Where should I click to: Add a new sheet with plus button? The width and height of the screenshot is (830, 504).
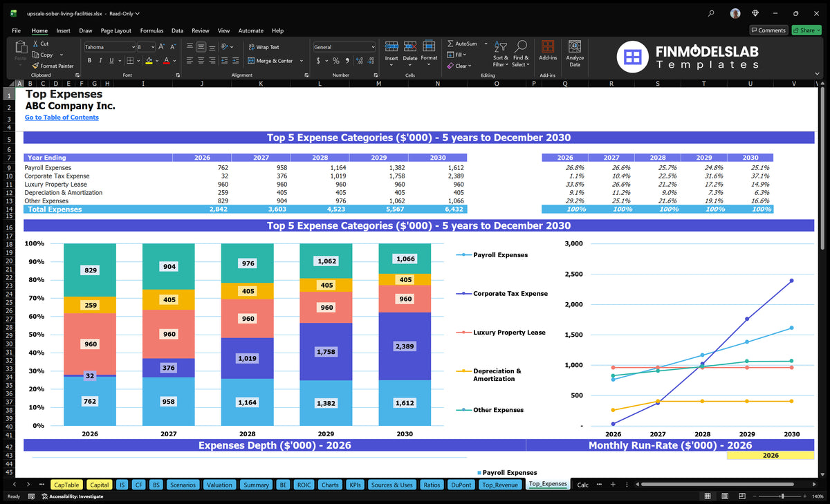click(612, 485)
